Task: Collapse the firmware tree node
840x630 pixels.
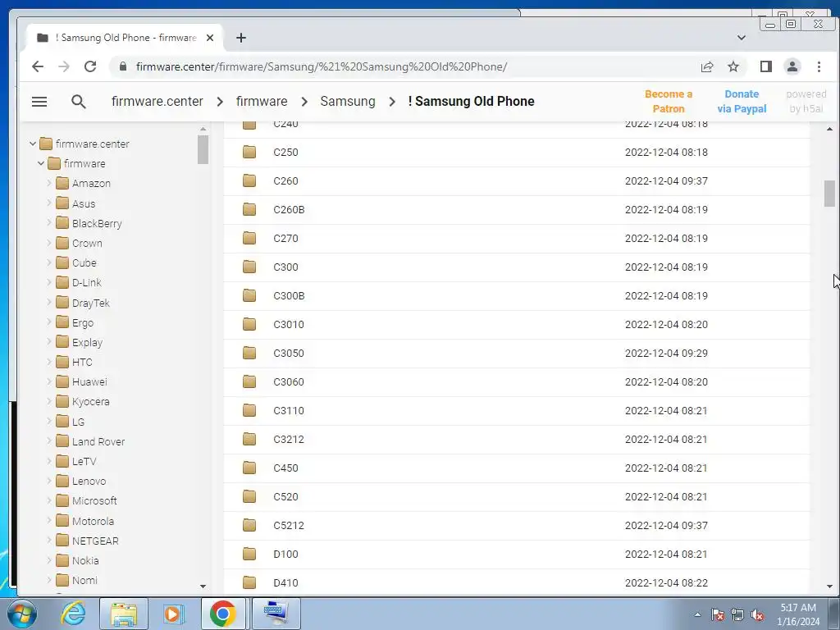Action: [41, 163]
